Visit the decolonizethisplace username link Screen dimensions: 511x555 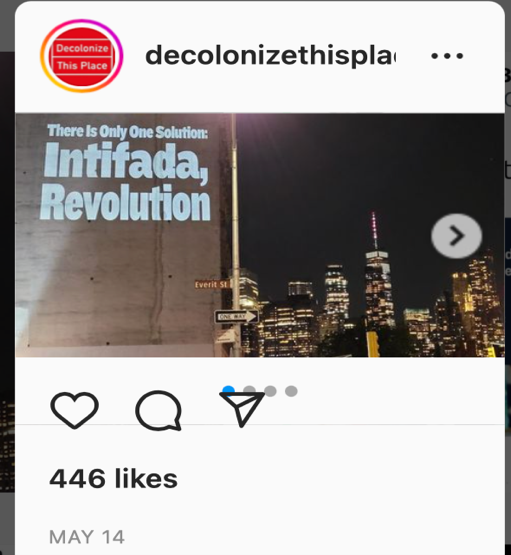coord(271,56)
